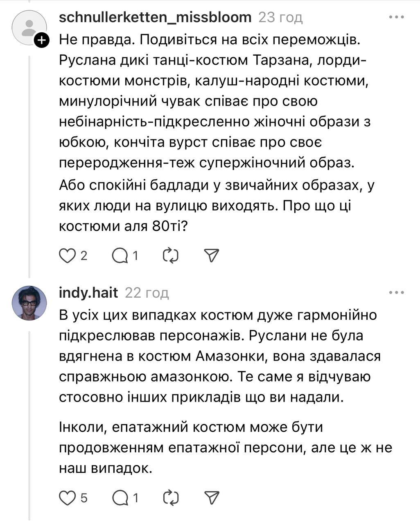Image resolution: width=420 pixels, height=524 pixels.
Task: Reply to schnullerketten_missbloom's comment
Action: pos(120,256)
